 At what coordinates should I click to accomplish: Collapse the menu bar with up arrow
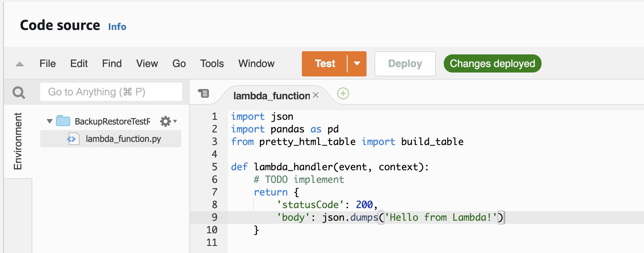(20, 64)
